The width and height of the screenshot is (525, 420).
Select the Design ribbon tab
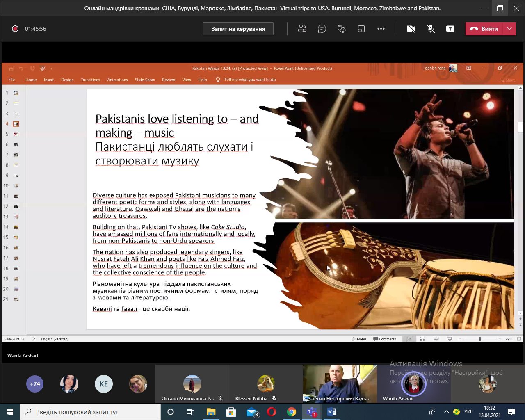pos(67,80)
